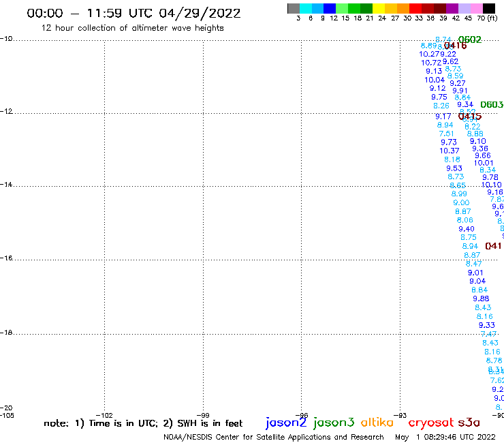Viewport: 504px width, 443px height.
Task: Click the 10.72 wave height value
Action: tap(431, 63)
